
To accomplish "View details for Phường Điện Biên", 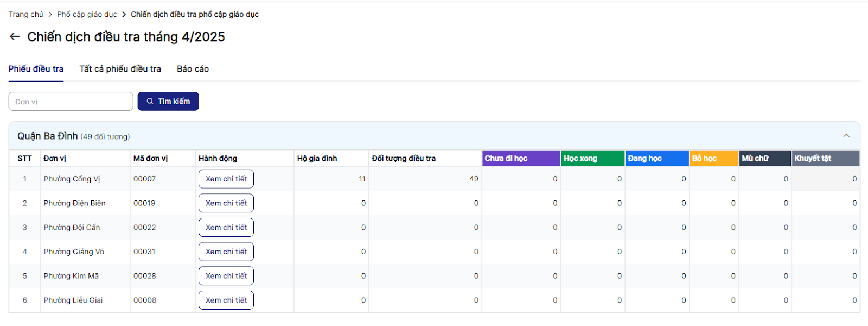I will tap(226, 203).
